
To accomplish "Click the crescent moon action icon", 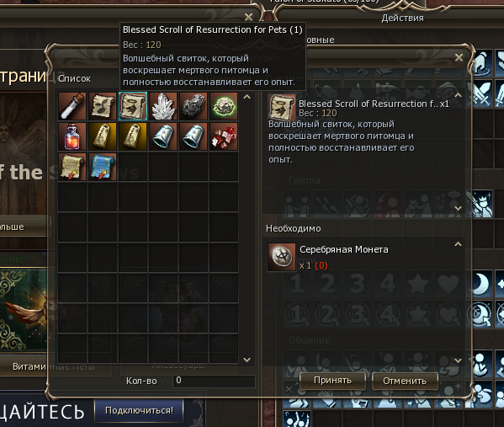I will point(481,284).
